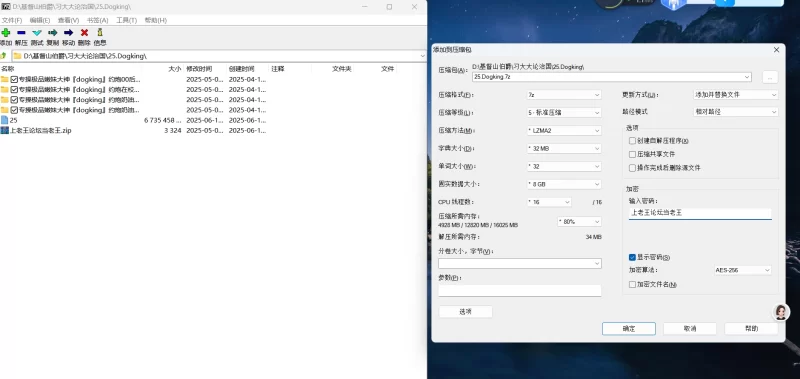Image resolution: width=800 pixels, height=379 pixels.
Task: Click the 取消 button
Action: (690, 329)
